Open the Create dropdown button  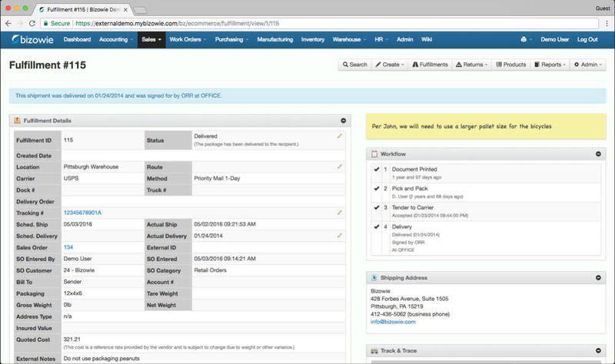pyautogui.click(x=391, y=65)
